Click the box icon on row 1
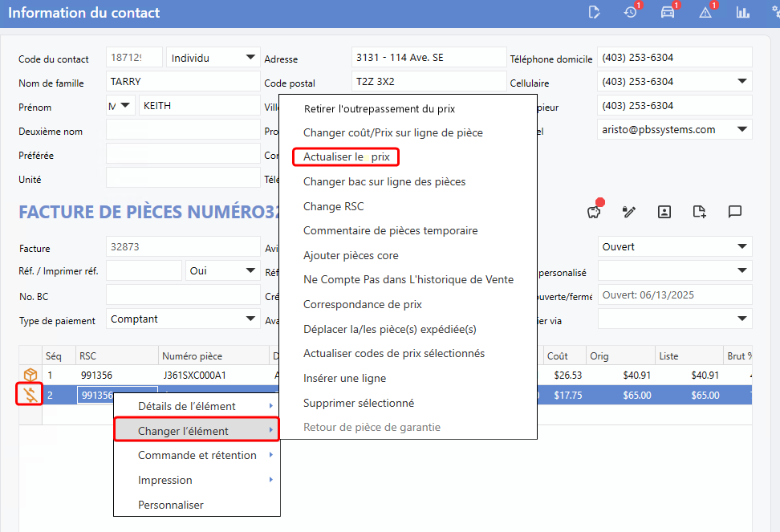 click(30, 375)
